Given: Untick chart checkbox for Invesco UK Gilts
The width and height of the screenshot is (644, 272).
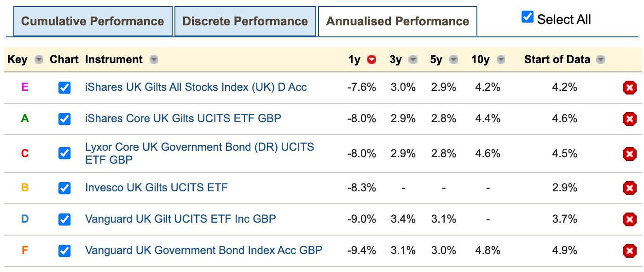Looking at the screenshot, I should coord(64,188).
